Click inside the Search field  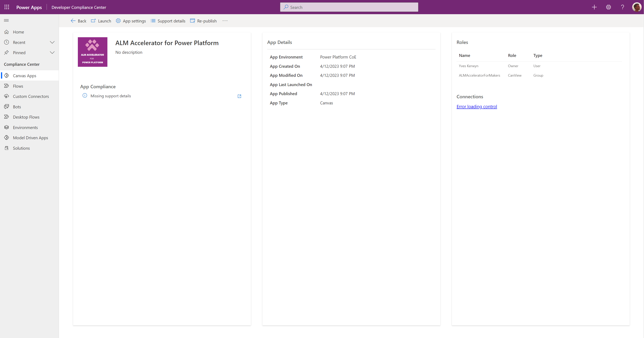(x=349, y=7)
